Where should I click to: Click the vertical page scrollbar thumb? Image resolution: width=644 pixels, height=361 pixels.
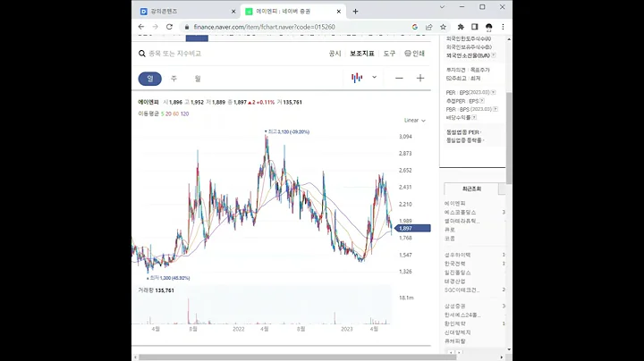(x=509, y=139)
